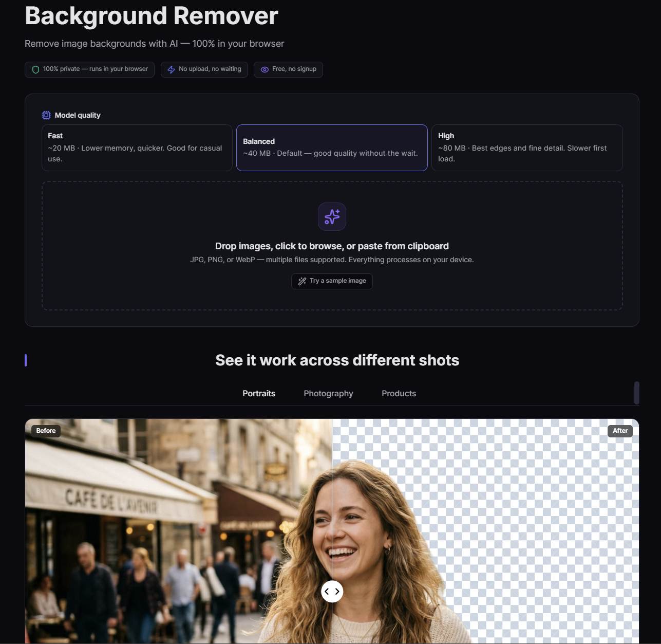Switch to the Photography tab
The height and width of the screenshot is (644, 661).
pos(328,393)
